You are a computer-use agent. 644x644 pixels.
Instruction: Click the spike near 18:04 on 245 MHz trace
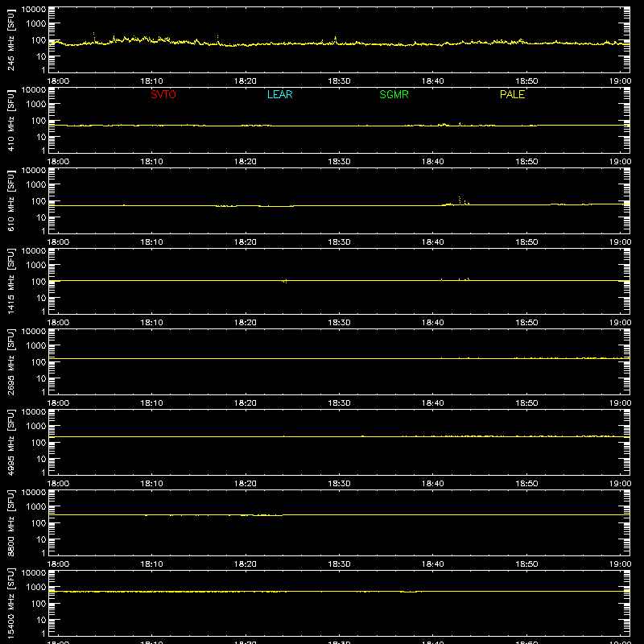pyautogui.click(x=93, y=36)
